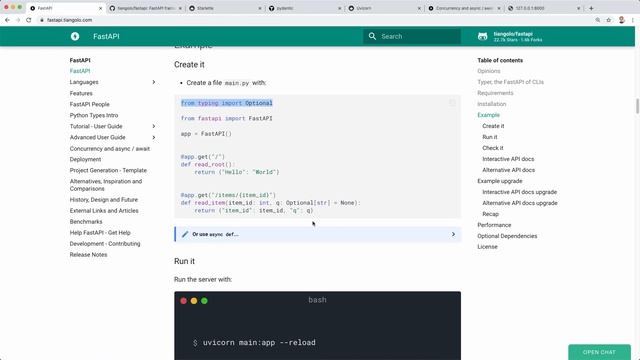640x360 pixels.
Task: Jump to Example upgrade in contents
Action: click(x=500, y=181)
